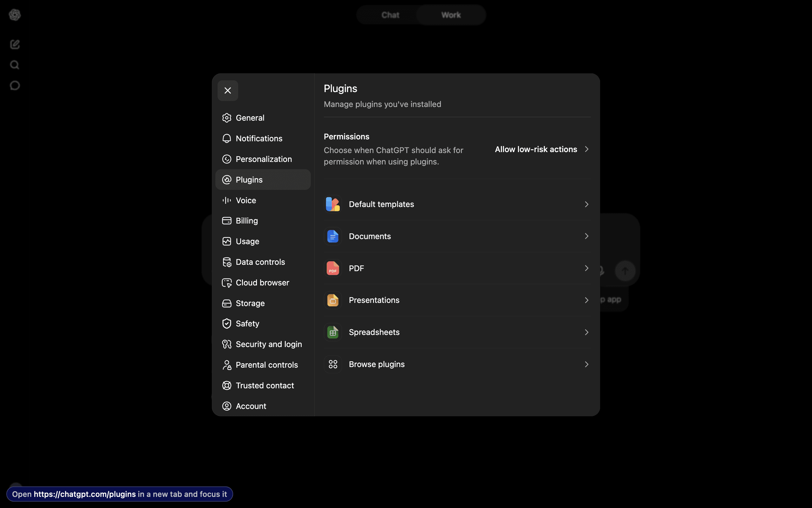The width and height of the screenshot is (812, 508).
Task: Click the "Manage plugins you've installed" subtitle text
Action: click(x=383, y=104)
